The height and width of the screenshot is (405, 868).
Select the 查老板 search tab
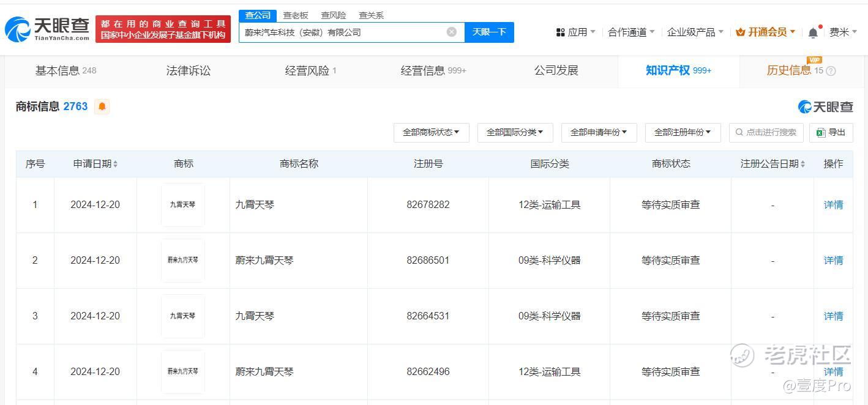click(296, 15)
